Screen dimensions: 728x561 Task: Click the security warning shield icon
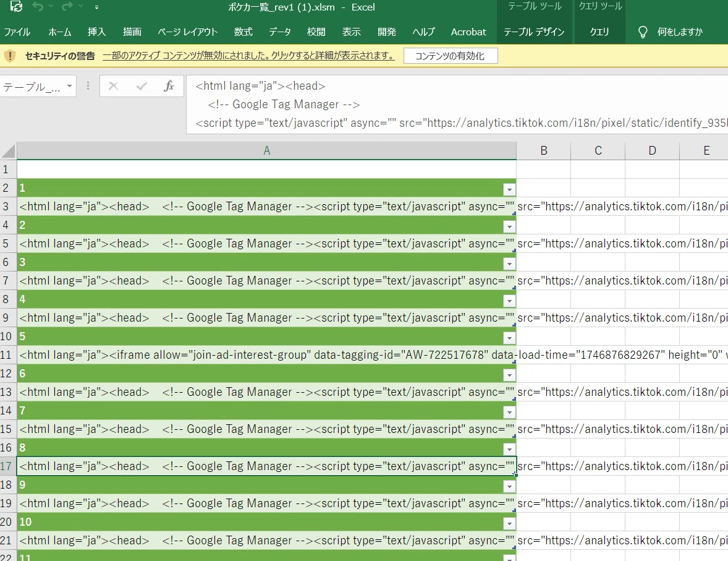point(10,56)
